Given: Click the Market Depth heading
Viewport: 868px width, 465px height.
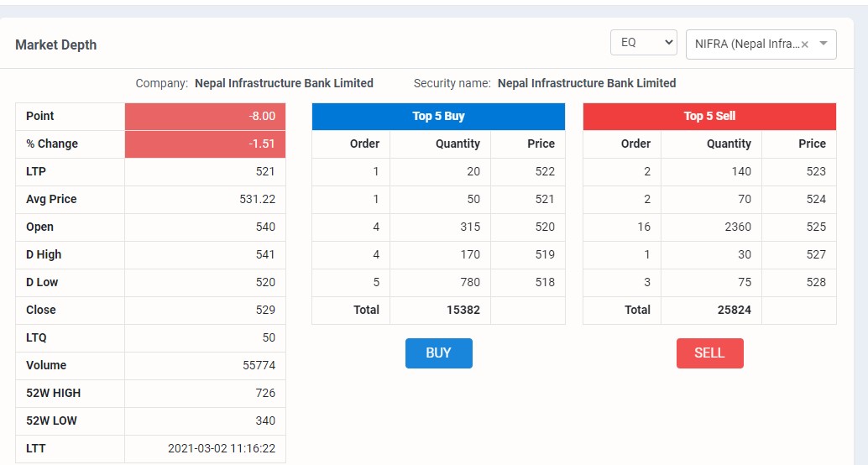Looking at the screenshot, I should pyautogui.click(x=56, y=44).
